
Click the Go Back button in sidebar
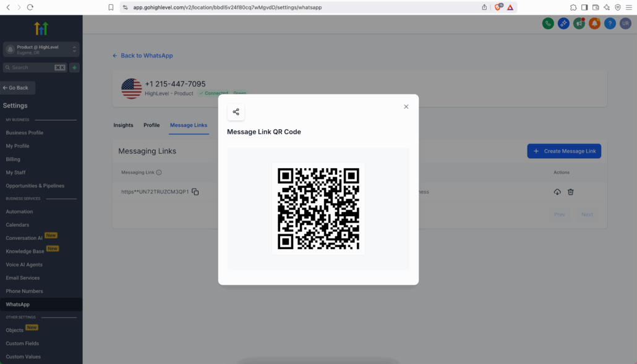click(17, 88)
